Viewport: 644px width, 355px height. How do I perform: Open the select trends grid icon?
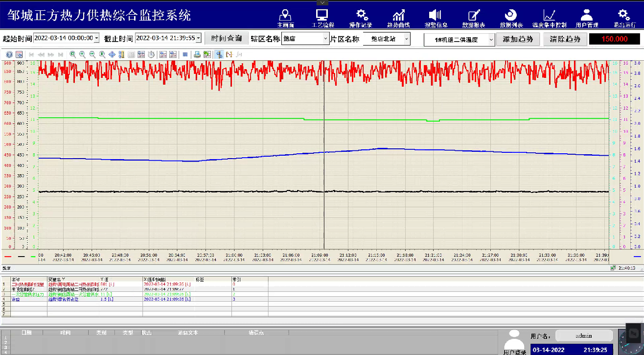coord(141,54)
